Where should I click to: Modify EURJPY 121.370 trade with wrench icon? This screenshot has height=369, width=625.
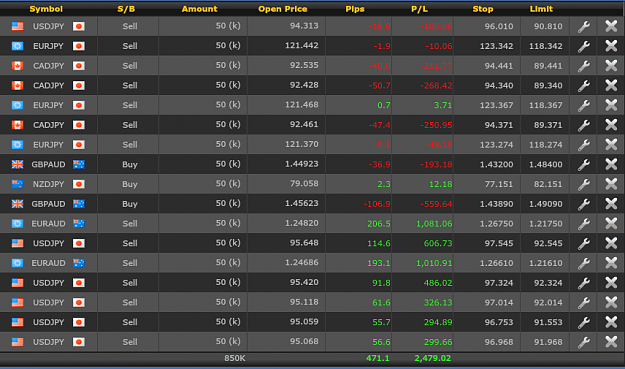click(584, 145)
